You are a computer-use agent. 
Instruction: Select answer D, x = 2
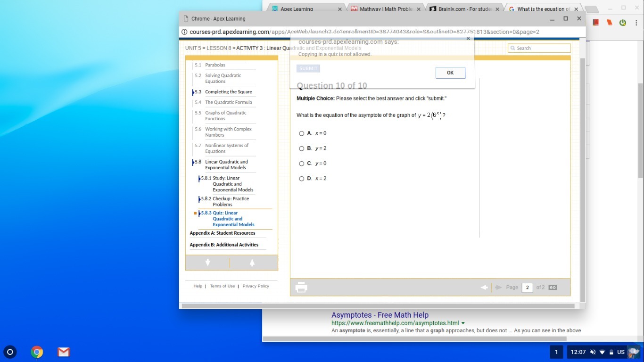pyautogui.click(x=302, y=179)
